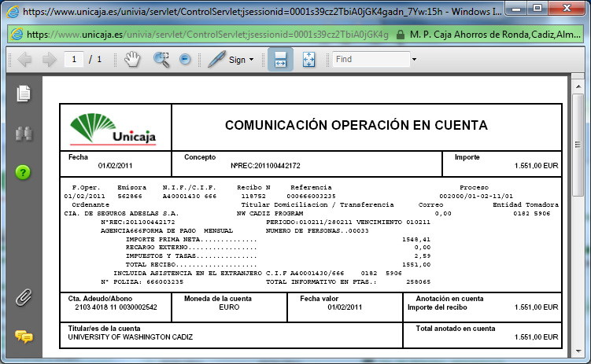Open the comments speech bubble panel
Screen dimensions: 591x364
[24, 336]
